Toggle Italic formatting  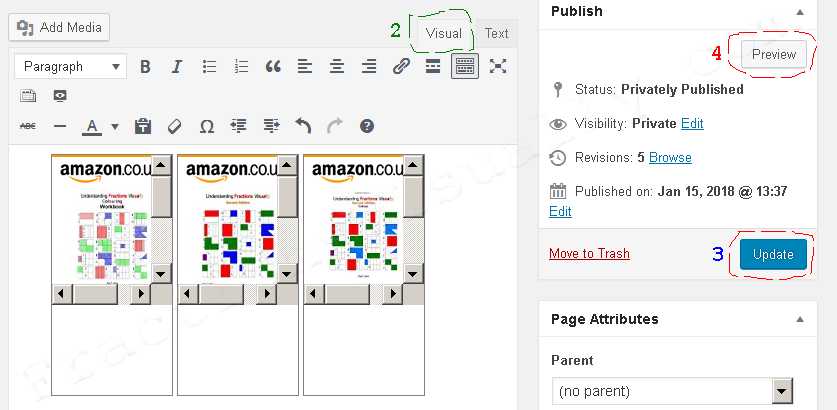point(177,67)
